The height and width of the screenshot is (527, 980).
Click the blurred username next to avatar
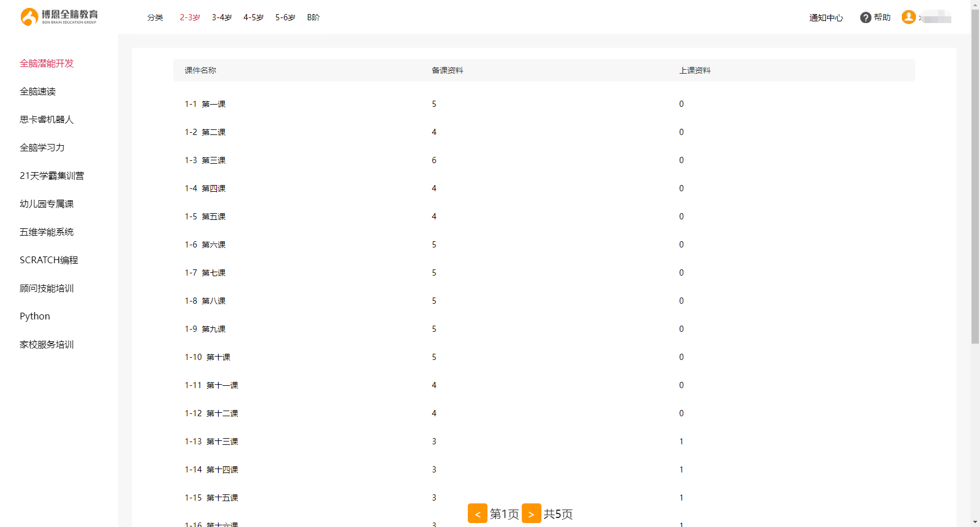[x=935, y=17]
